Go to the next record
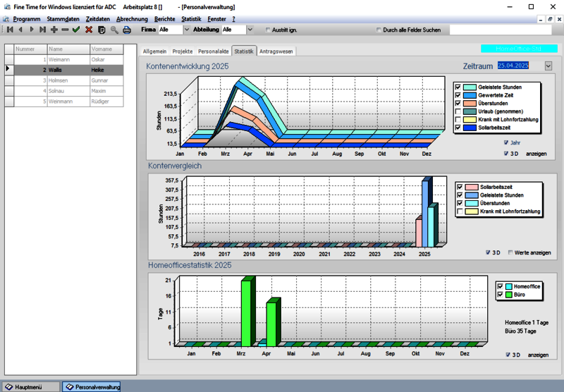Screen dimensions: 564x392 (x=32, y=30)
